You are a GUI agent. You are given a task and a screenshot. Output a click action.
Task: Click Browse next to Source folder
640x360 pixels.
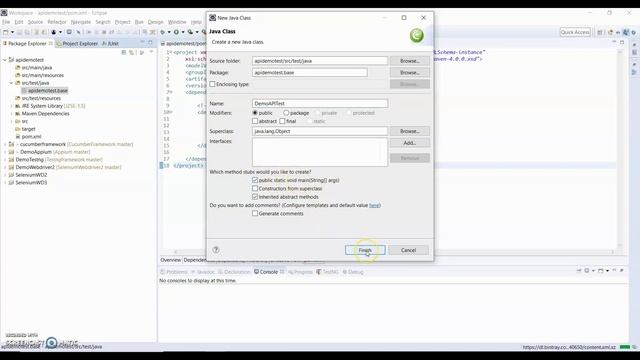pos(410,61)
